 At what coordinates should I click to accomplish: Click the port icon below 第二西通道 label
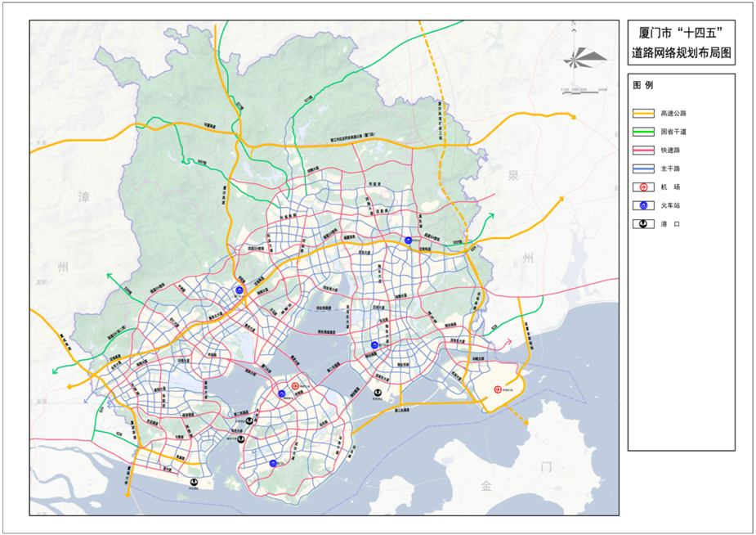249,421
